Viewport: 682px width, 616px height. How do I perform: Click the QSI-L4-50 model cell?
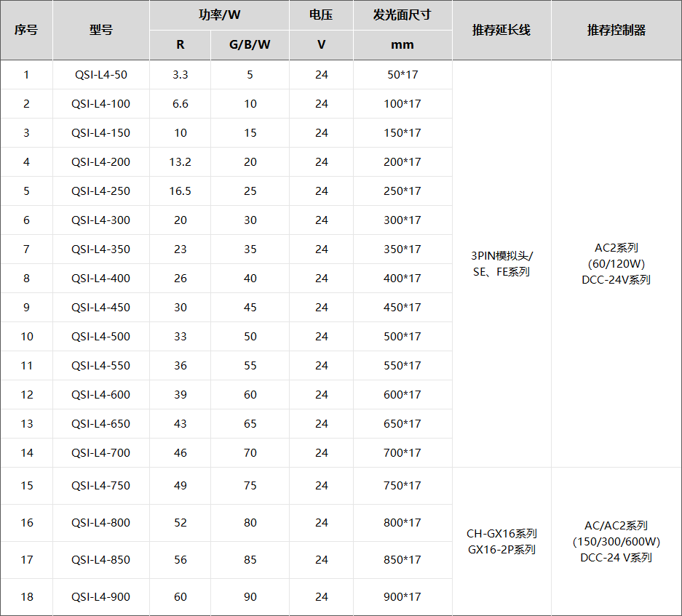click(x=100, y=74)
